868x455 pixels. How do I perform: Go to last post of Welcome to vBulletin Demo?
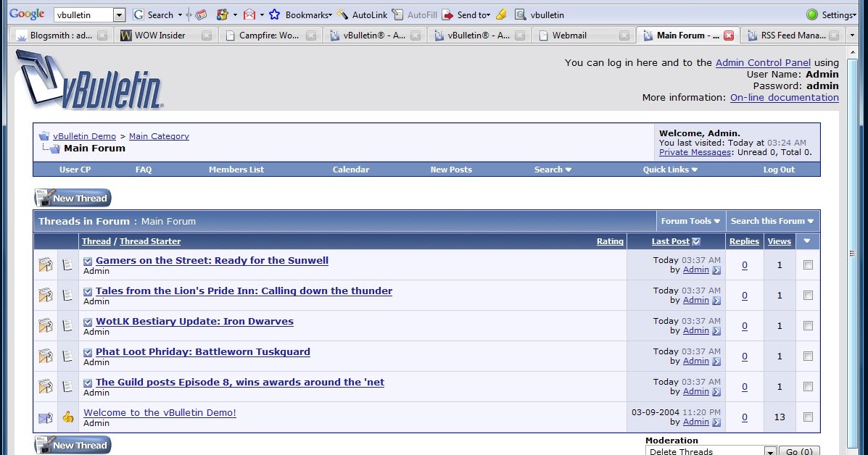(716, 422)
